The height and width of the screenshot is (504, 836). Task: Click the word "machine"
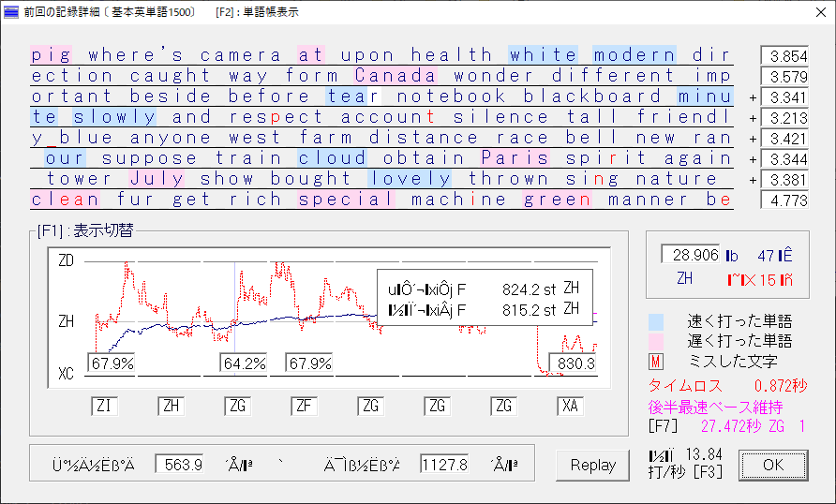458,200
